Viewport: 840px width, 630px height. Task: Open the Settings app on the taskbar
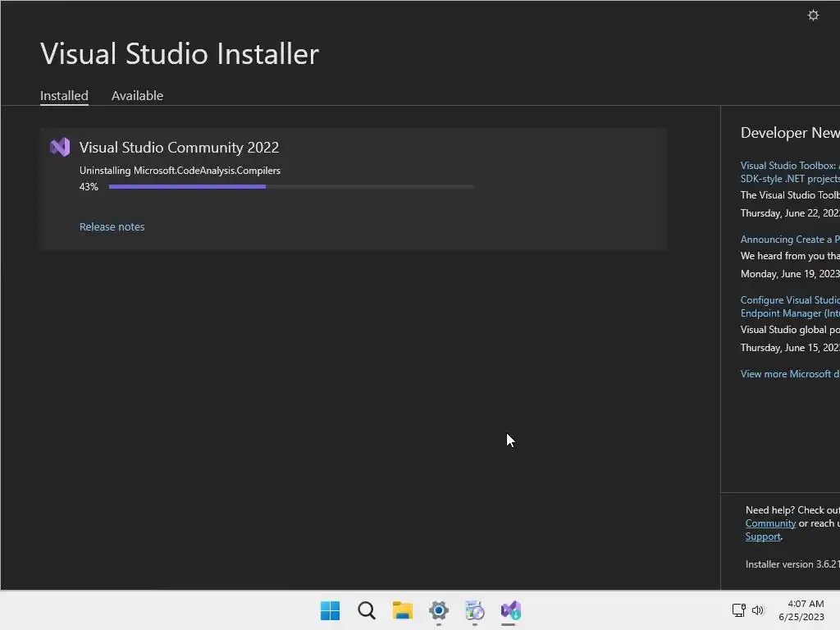coord(439,610)
